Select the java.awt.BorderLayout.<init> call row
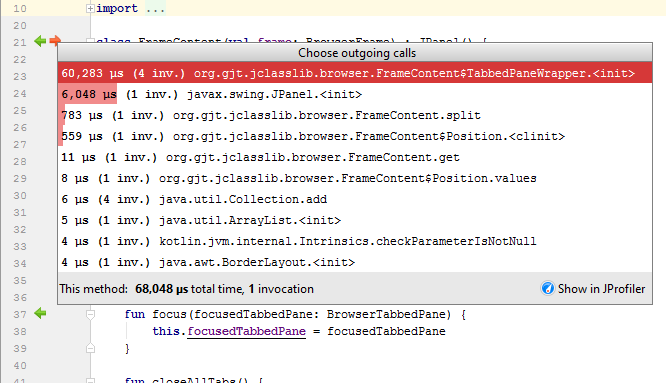Image resolution: width=666 pixels, height=383 pixels. coord(355,262)
